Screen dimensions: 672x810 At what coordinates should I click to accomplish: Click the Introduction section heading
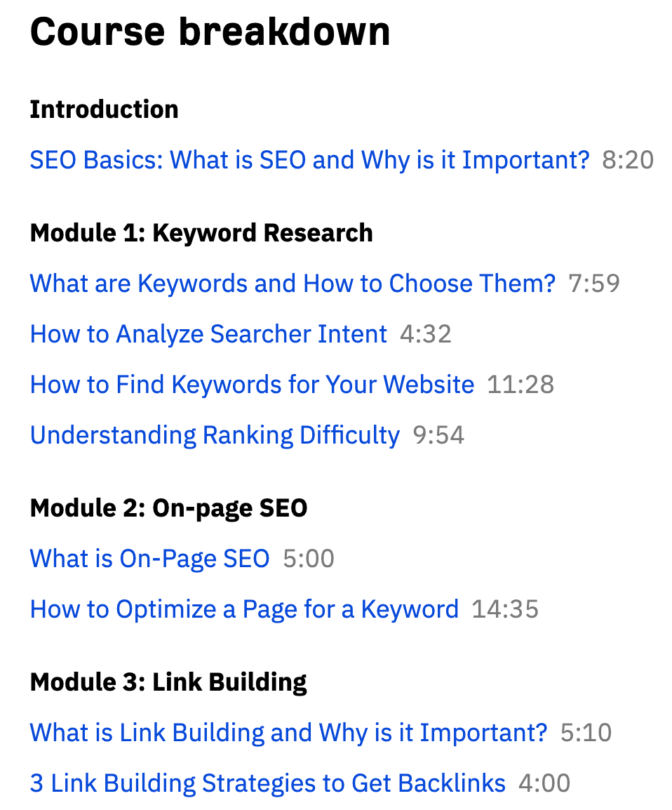[x=105, y=109]
